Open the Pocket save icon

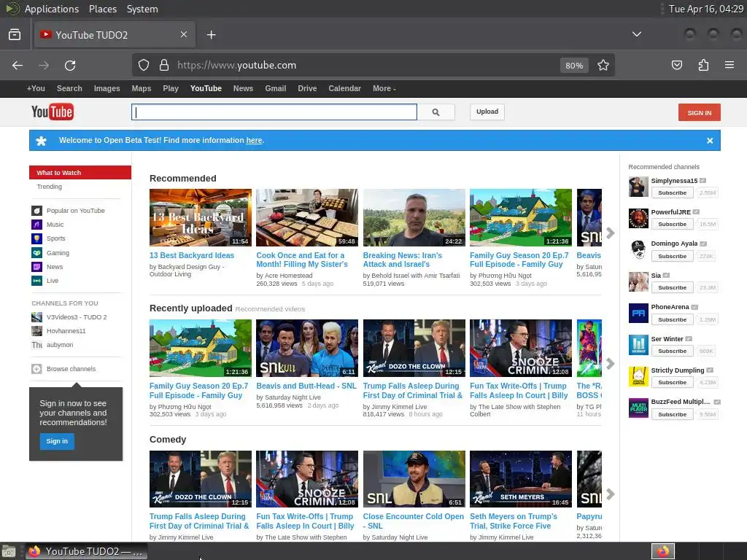(677, 65)
